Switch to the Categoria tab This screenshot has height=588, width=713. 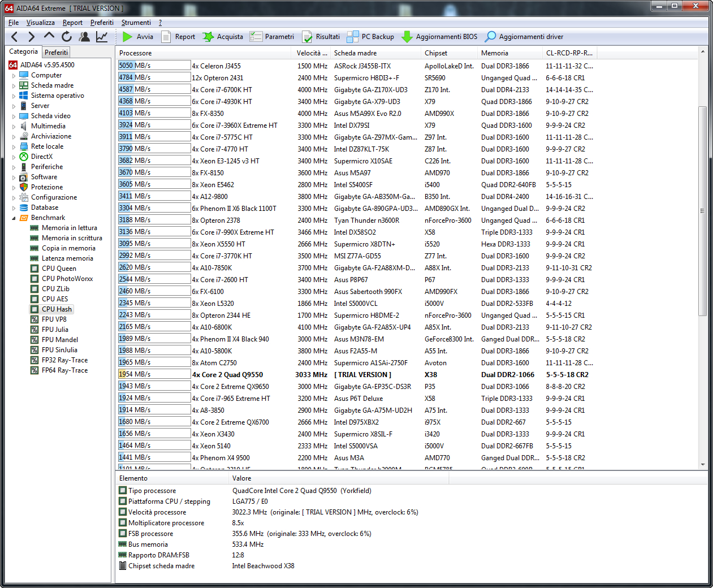(23, 51)
